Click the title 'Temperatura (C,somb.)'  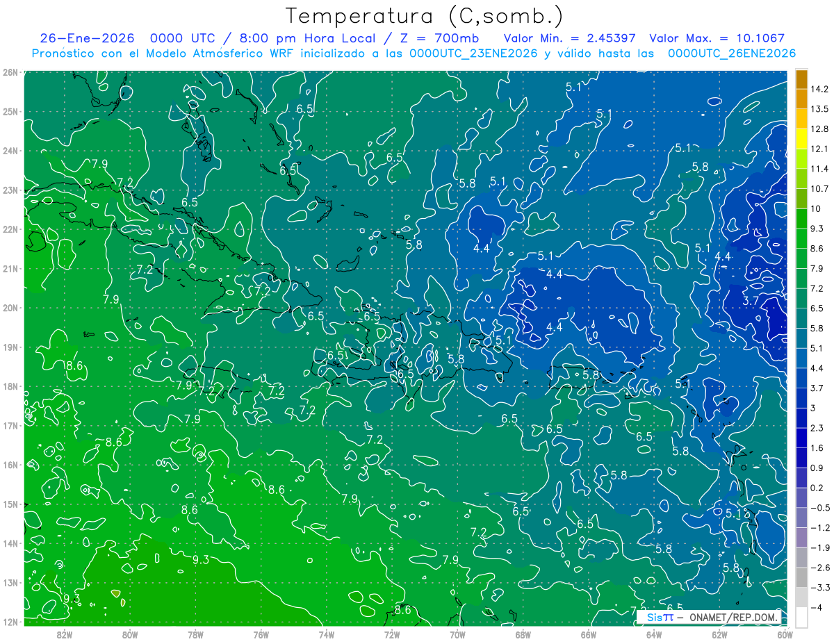(425, 16)
